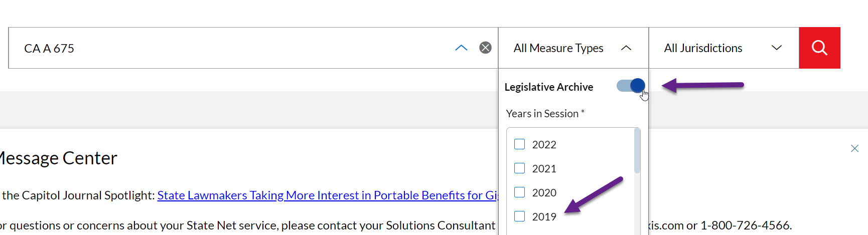
Task: Select the 2020 session year checkbox
Action: tap(520, 192)
